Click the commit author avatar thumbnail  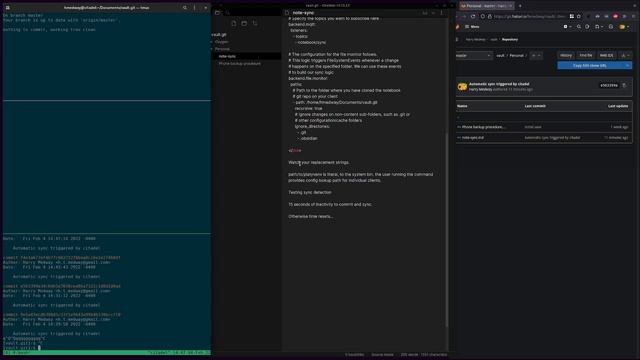pyautogui.click(x=462, y=87)
